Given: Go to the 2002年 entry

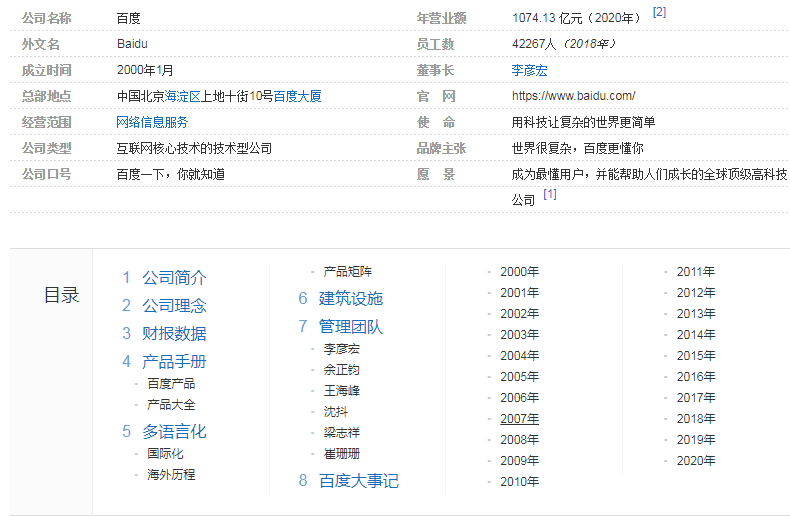Looking at the screenshot, I should (519, 314).
